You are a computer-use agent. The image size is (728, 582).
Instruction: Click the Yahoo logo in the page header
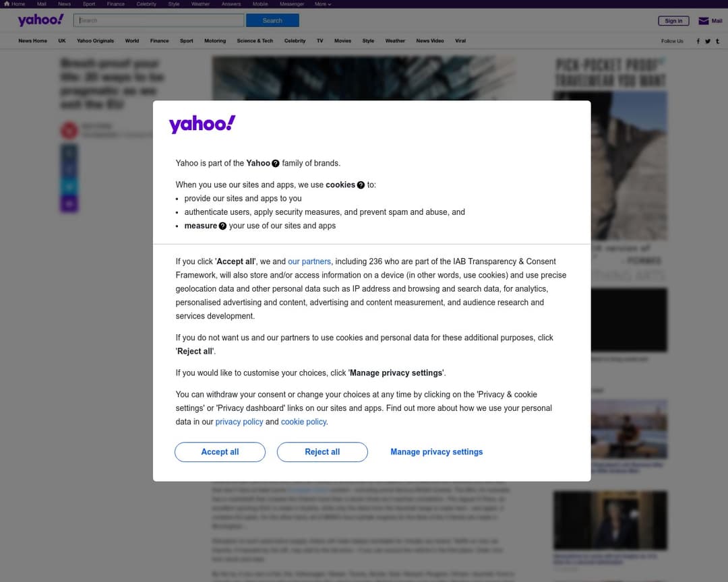(x=41, y=20)
